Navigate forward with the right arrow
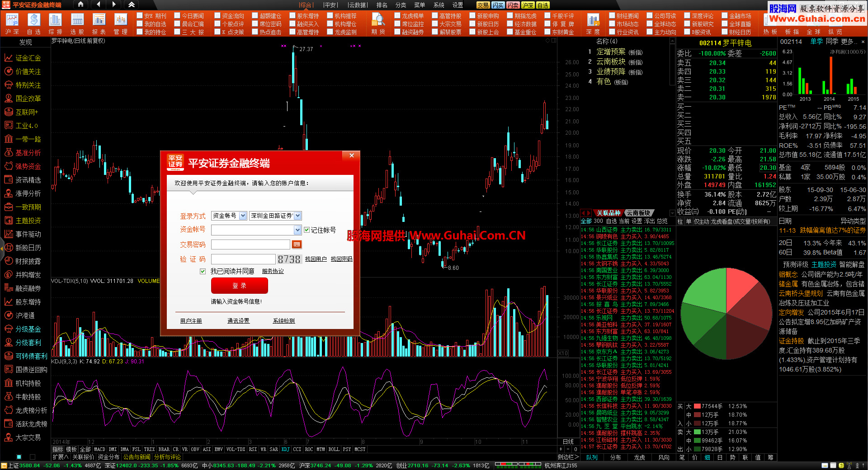This screenshot has height=470, width=868. click(114, 5)
